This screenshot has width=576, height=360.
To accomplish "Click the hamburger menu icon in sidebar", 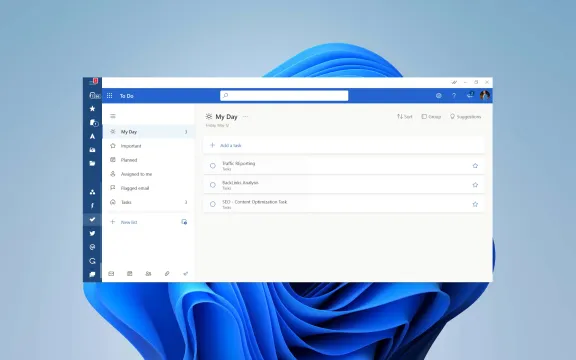I will (113, 116).
